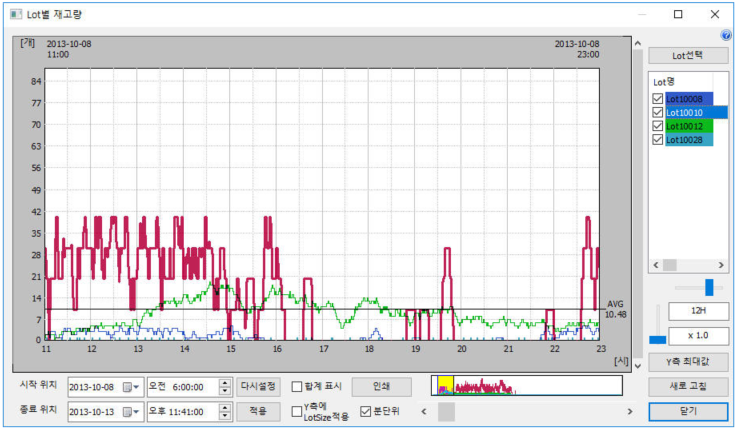Image resolution: width=736 pixels, height=430 pixels.
Task: Click the timeline overview scroll right arrow
Action: 630,411
